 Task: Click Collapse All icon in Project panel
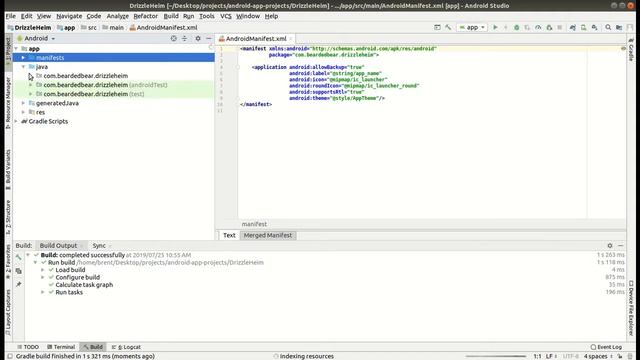point(184,38)
